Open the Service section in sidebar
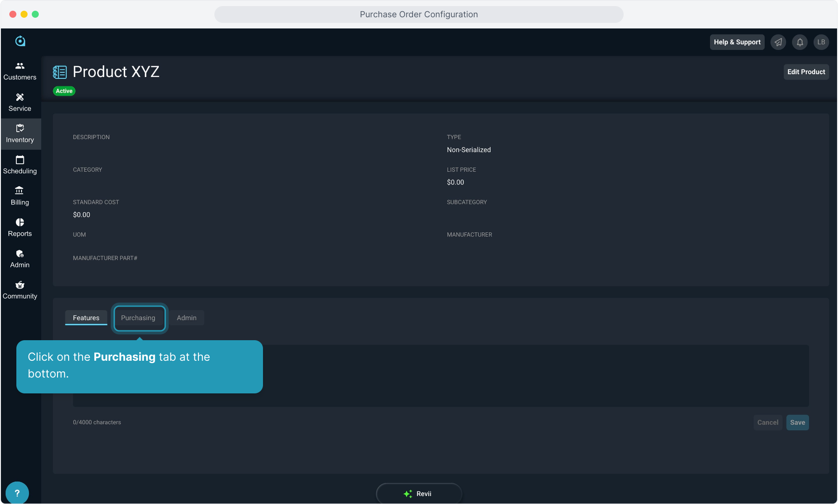The image size is (838, 504). point(20,102)
